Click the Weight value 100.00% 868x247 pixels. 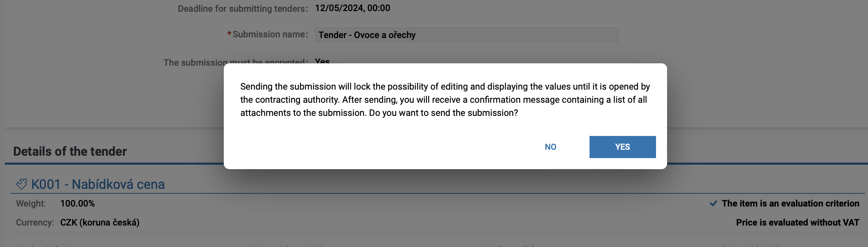click(x=77, y=203)
